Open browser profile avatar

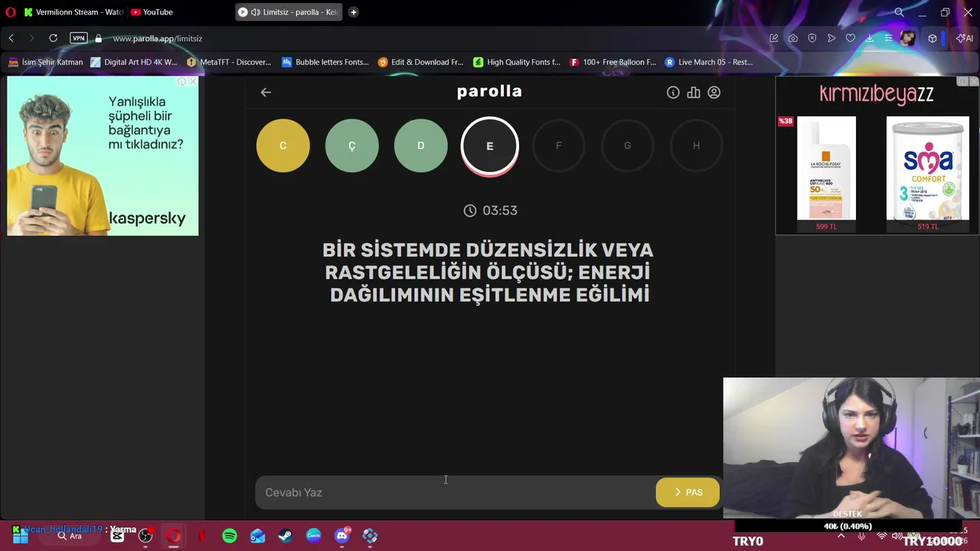(908, 38)
